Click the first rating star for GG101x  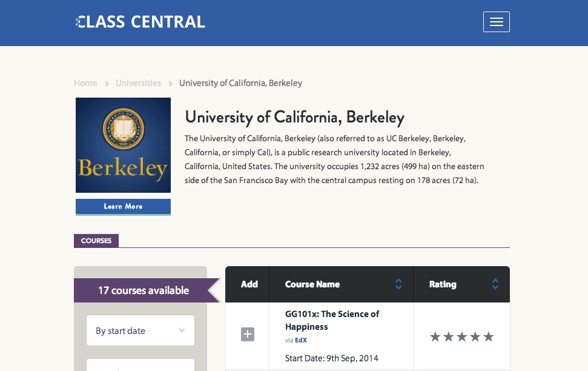coord(435,336)
